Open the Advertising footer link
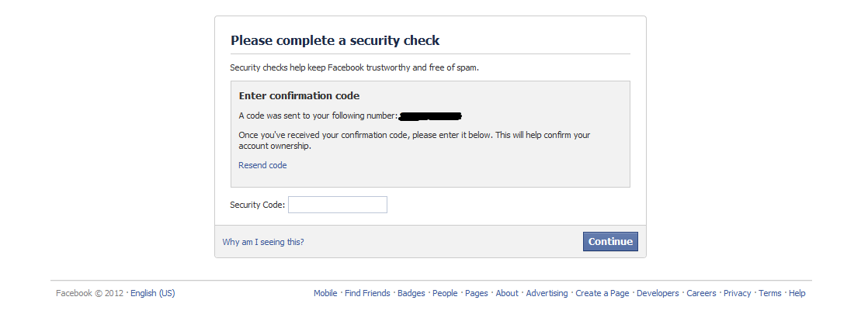Screen dimensions: 868x314 pyautogui.click(x=547, y=294)
